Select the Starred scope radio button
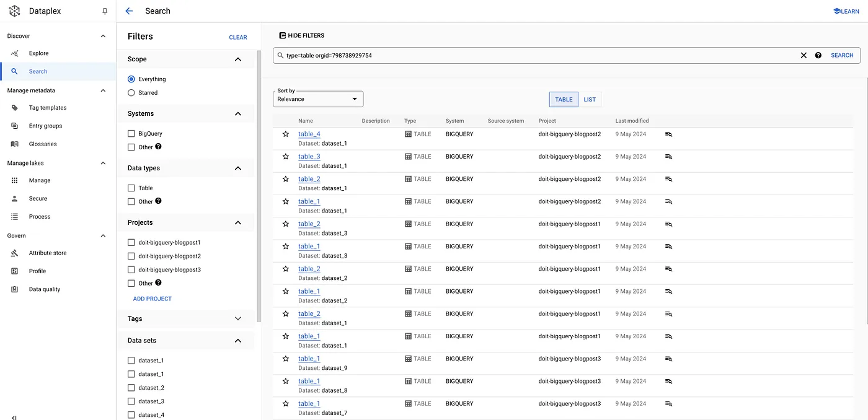This screenshot has width=868, height=420. tap(131, 93)
